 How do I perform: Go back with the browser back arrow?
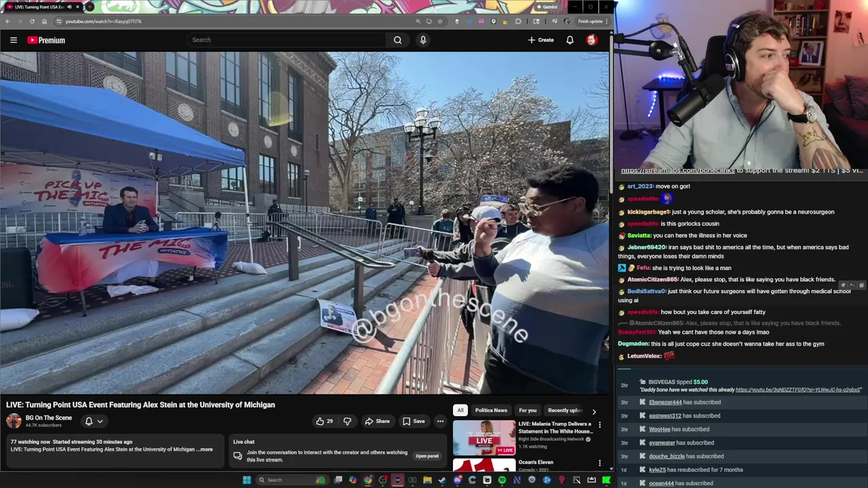(x=7, y=21)
